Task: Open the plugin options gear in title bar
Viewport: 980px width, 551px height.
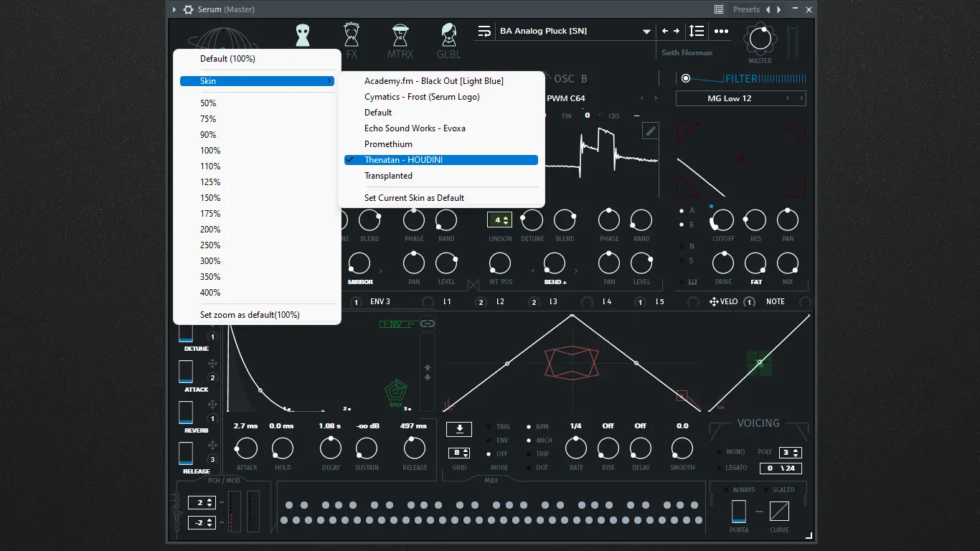Action: pyautogui.click(x=189, y=9)
